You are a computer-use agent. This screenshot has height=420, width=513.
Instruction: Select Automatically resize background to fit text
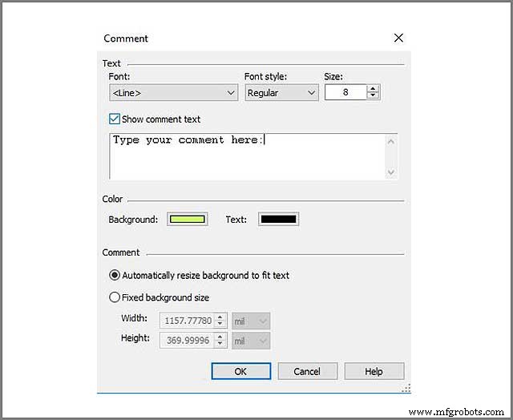point(115,276)
